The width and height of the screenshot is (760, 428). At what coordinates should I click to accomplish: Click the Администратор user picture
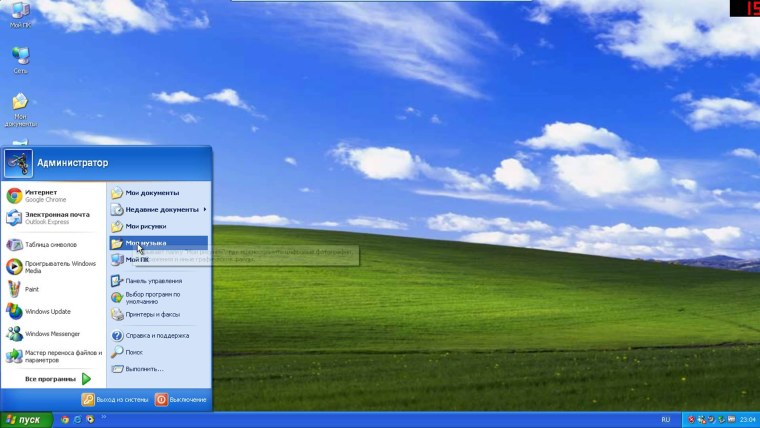[x=18, y=163]
